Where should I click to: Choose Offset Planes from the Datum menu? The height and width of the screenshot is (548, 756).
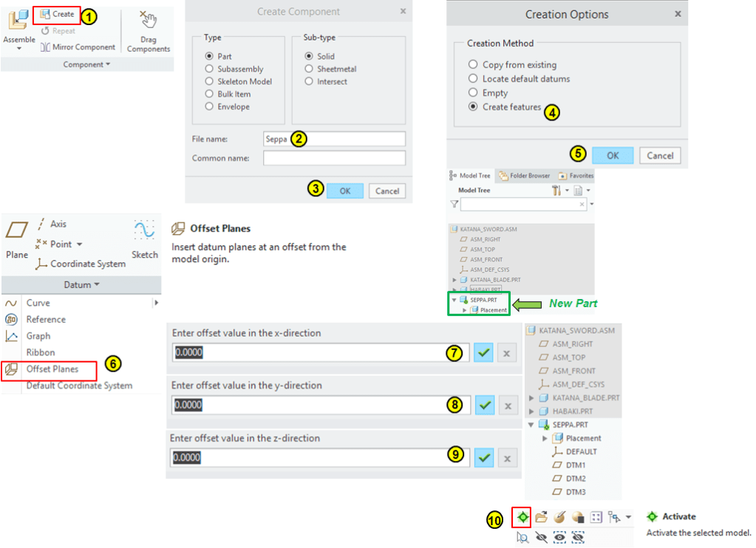tap(52, 369)
